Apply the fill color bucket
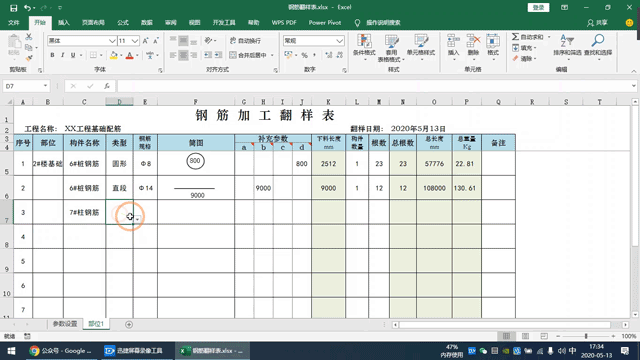 coord(114,55)
